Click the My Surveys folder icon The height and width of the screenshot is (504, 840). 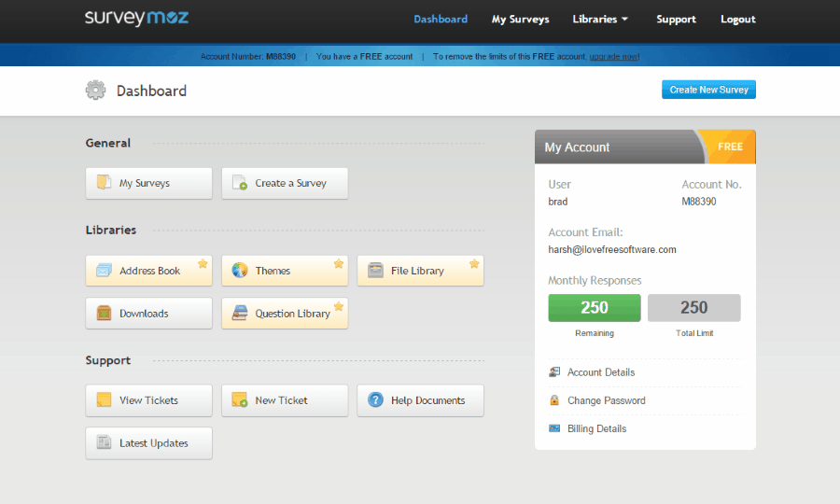click(104, 182)
